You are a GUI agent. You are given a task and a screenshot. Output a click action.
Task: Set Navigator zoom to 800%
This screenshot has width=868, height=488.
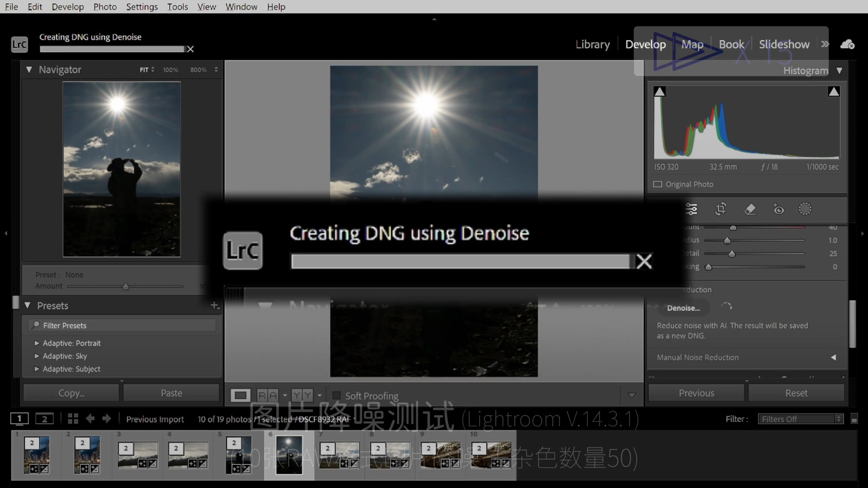[x=199, y=70]
